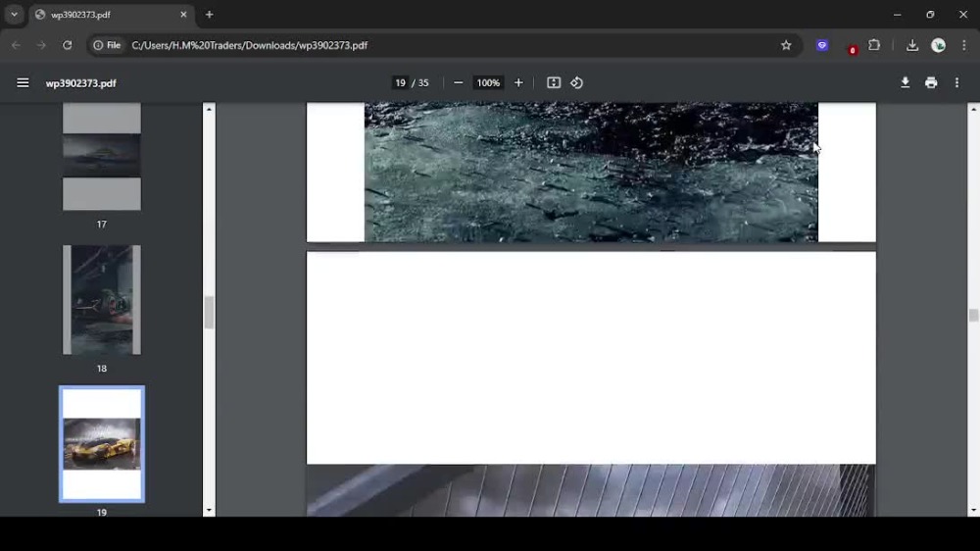Select the page 19 thumbnail

point(102,444)
